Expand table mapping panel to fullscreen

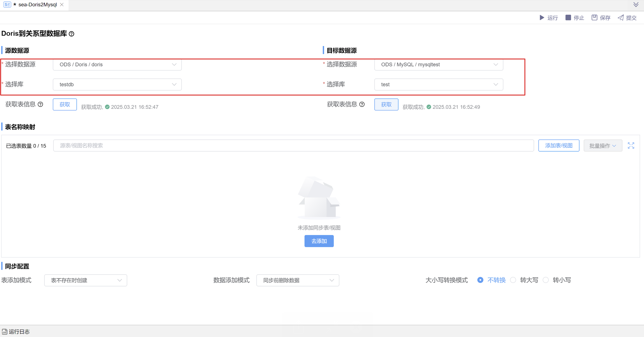point(631,146)
